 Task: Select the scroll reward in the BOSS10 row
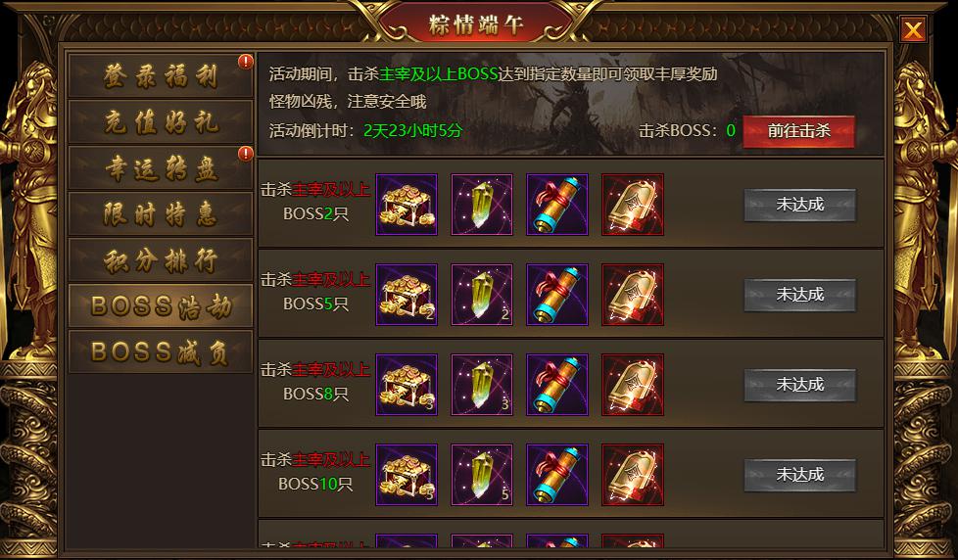click(x=557, y=475)
